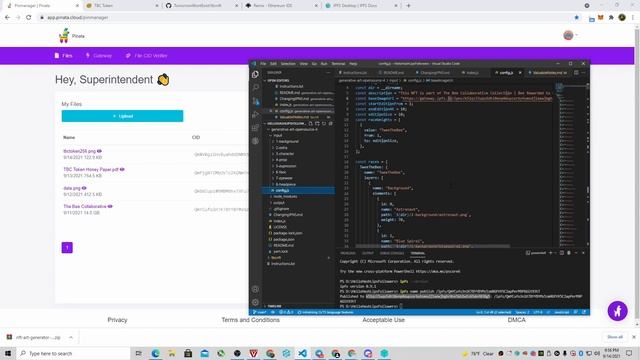Open the Selection menu in VS Code
The width and height of the screenshot is (640, 360).
coord(288,64)
